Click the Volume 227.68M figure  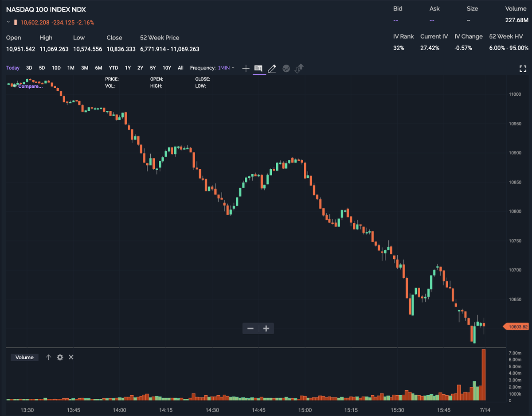[x=517, y=20]
